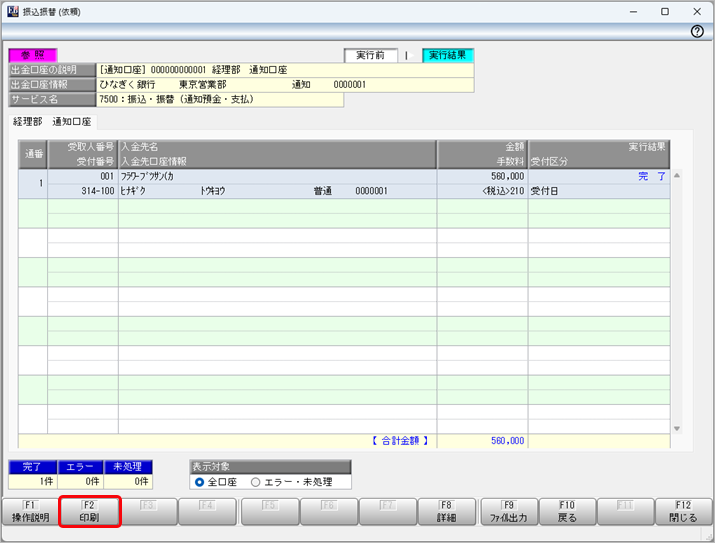Click the 通番 column header
Viewport: 715px width, 543px height.
33,154
